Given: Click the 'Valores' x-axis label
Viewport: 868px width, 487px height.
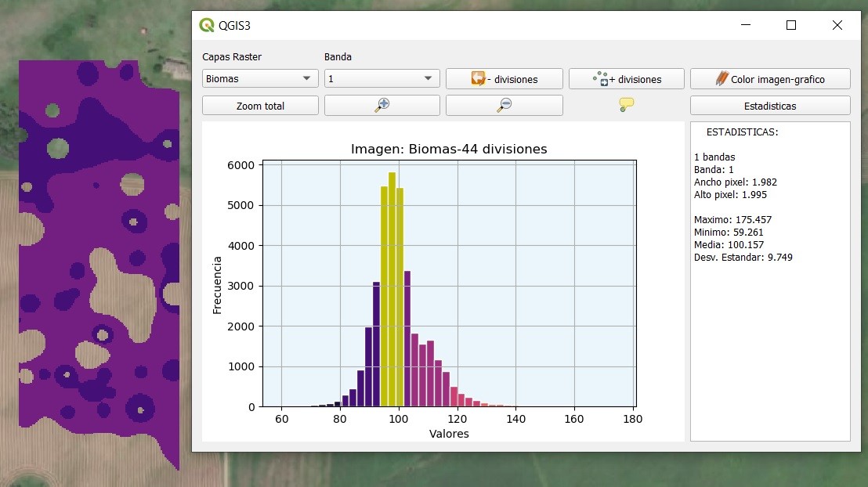Looking at the screenshot, I should (449, 434).
